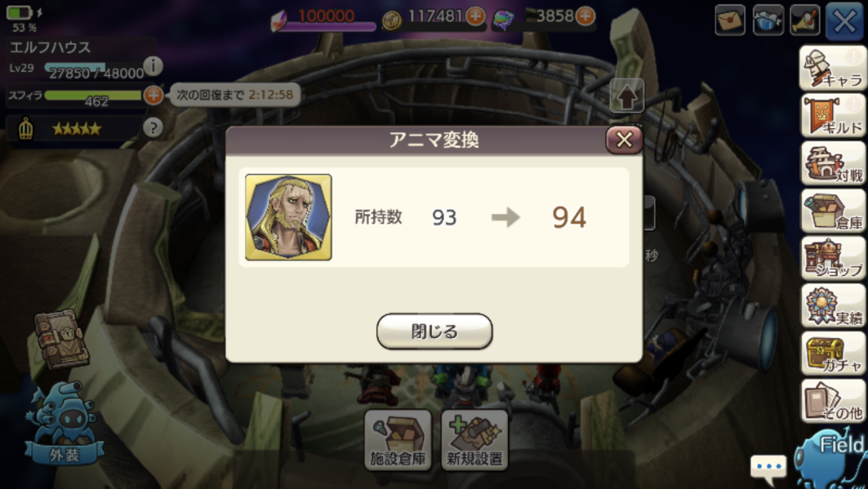Open the ショップ shop icon
Image resolution: width=868 pixels, height=489 pixels.
click(833, 258)
